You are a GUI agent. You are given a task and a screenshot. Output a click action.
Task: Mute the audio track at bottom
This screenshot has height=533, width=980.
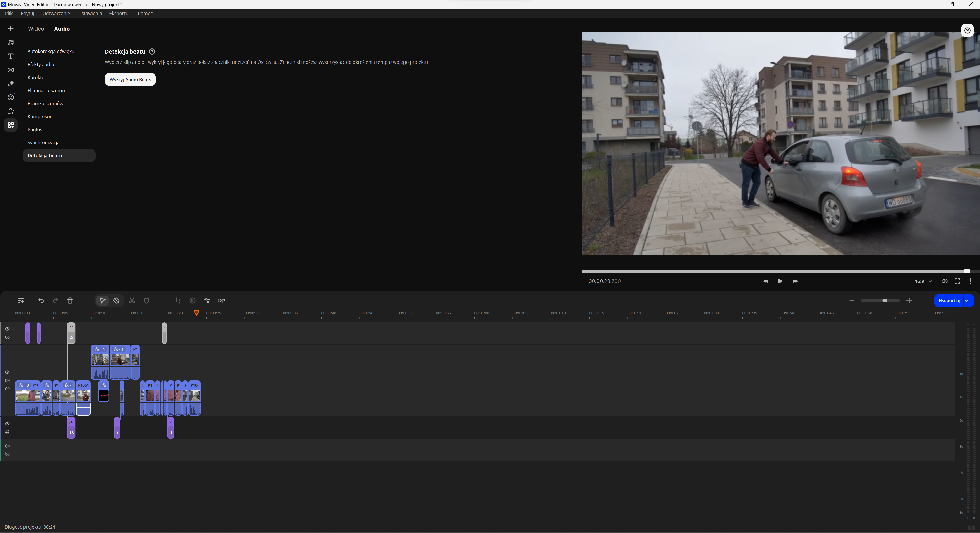click(7, 446)
